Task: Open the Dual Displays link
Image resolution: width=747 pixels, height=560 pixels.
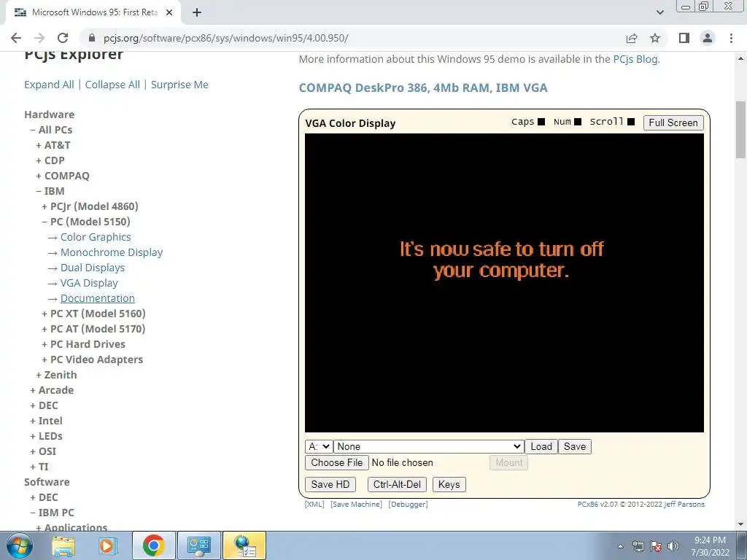Action: [x=93, y=268]
